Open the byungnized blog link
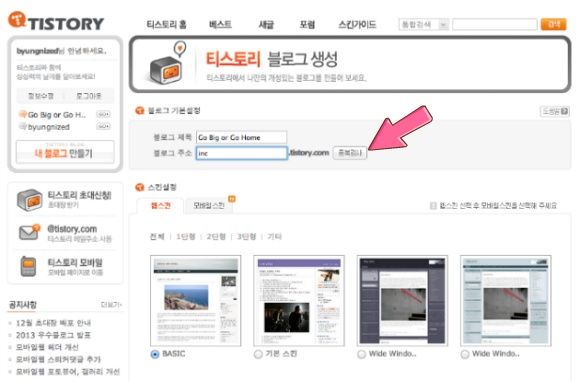This screenshot has width=580, height=381. tap(49, 127)
